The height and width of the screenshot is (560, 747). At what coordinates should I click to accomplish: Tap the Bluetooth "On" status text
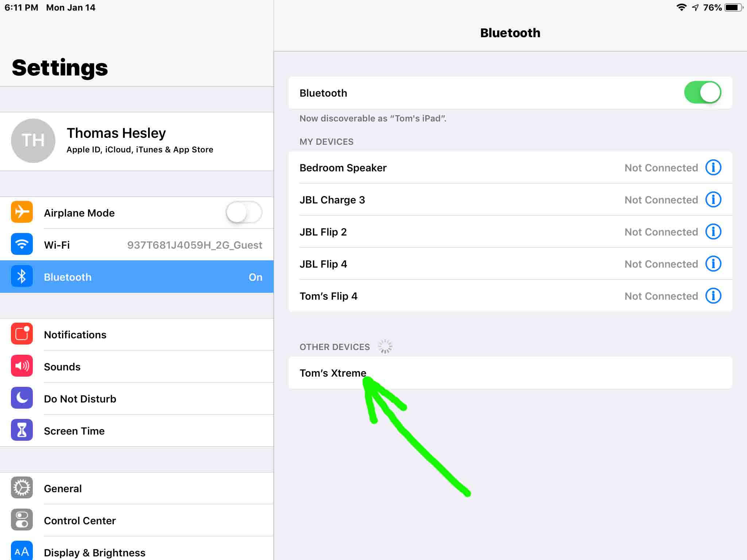point(255,277)
